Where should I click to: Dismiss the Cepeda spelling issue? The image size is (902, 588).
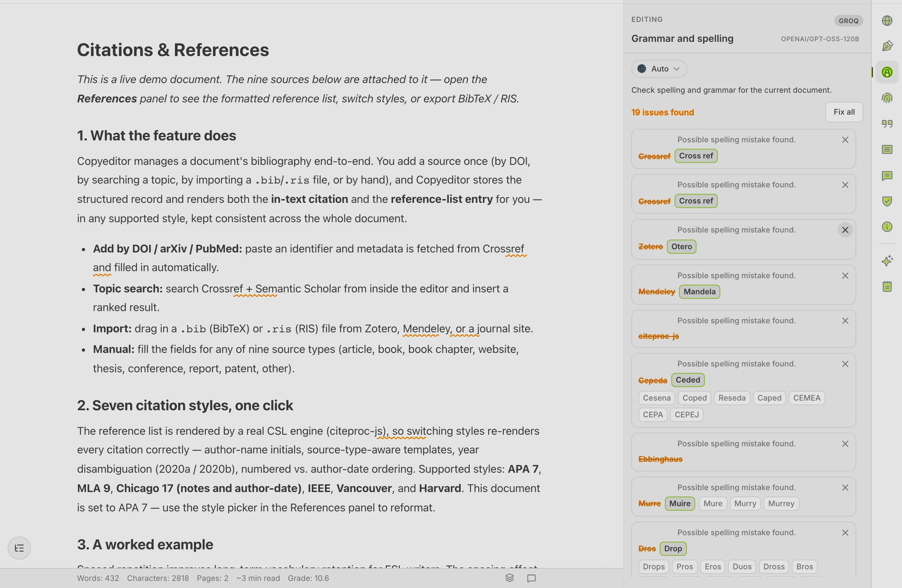[x=845, y=364]
